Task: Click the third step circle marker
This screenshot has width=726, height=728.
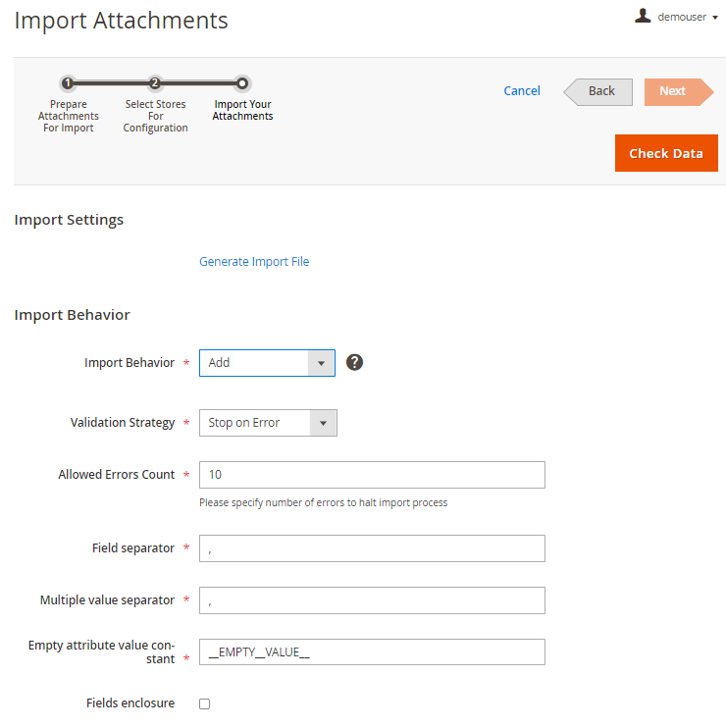Action: point(242,83)
